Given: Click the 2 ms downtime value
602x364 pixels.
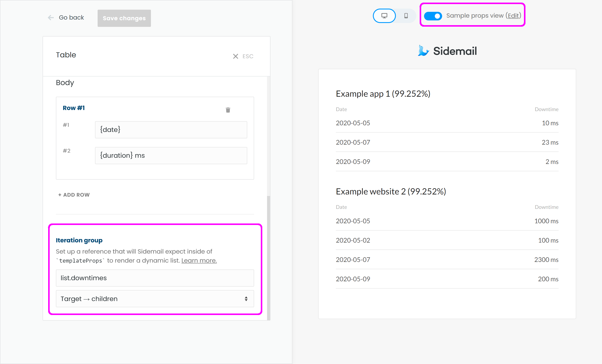Looking at the screenshot, I should click(x=552, y=162).
